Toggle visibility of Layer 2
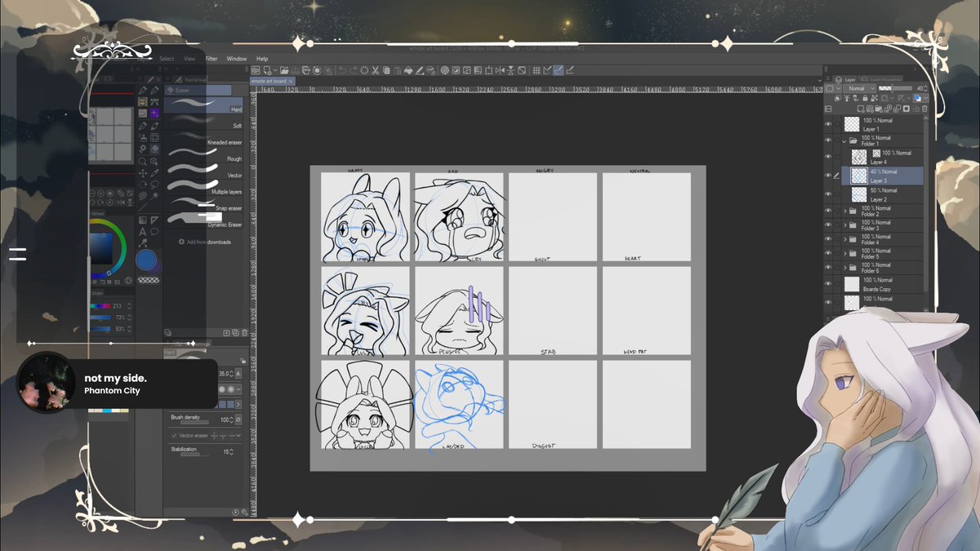This screenshot has height=551, width=980. coord(828,194)
